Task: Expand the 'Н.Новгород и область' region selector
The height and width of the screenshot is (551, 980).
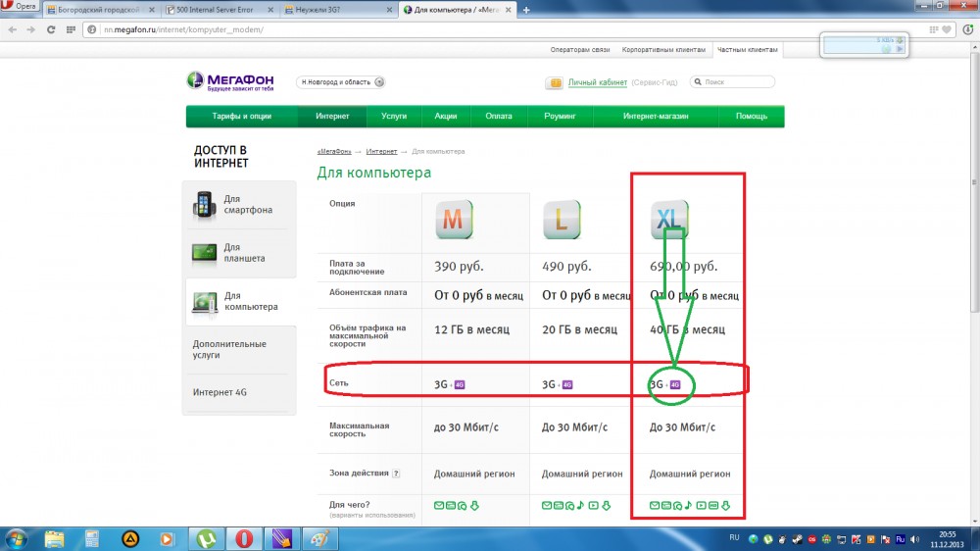Action: click(379, 82)
